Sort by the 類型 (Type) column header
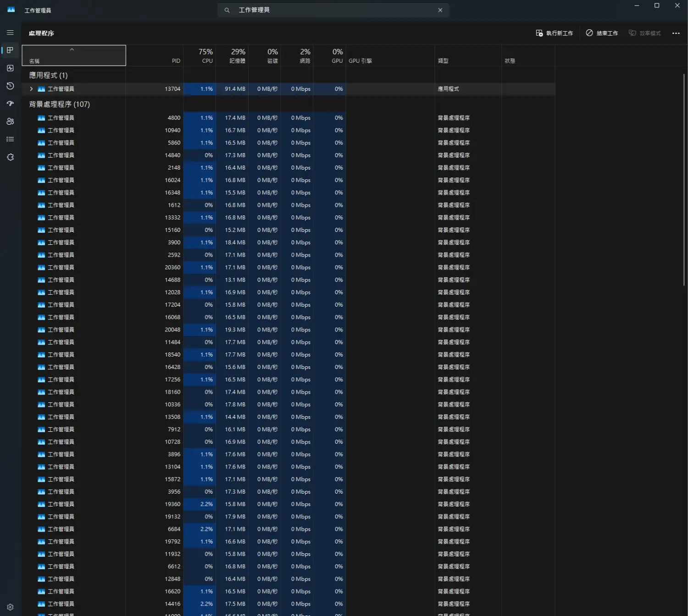This screenshot has width=688, height=616. (468, 55)
